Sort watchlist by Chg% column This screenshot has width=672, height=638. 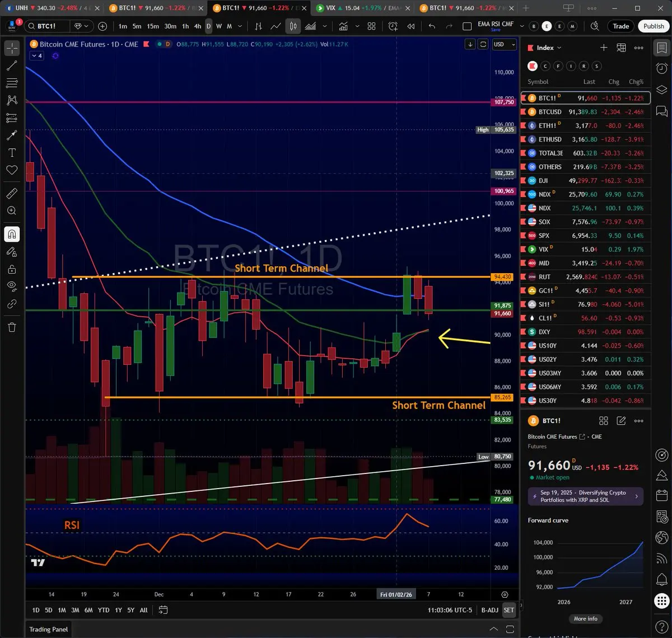pyautogui.click(x=636, y=82)
